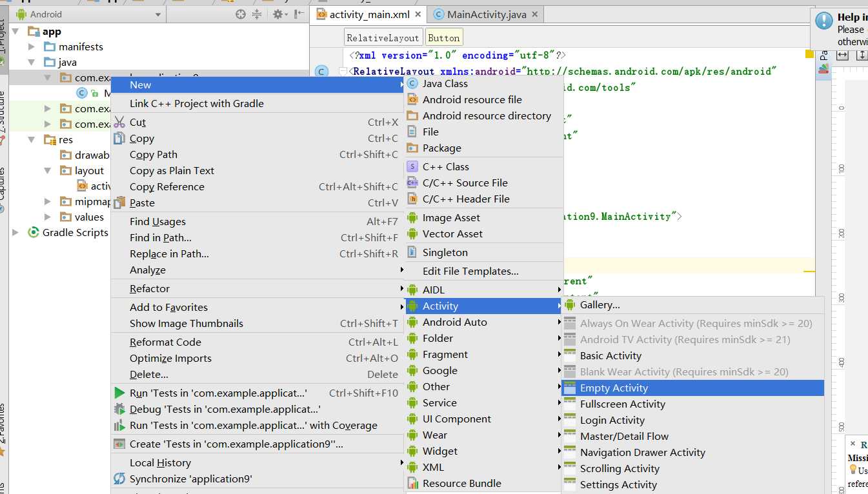868x494 pixels.
Task: Click the blue Help question mark icon
Action: (824, 21)
